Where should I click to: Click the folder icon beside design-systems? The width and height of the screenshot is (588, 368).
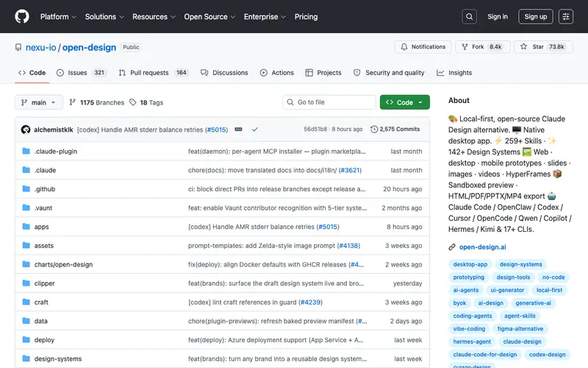pos(26,358)
